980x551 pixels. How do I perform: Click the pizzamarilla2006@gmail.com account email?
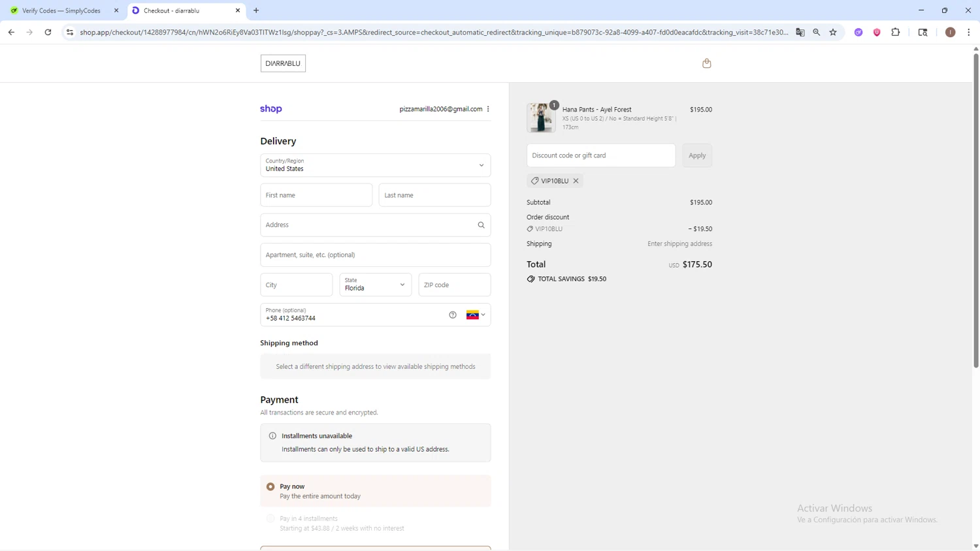tap(441, 109)
